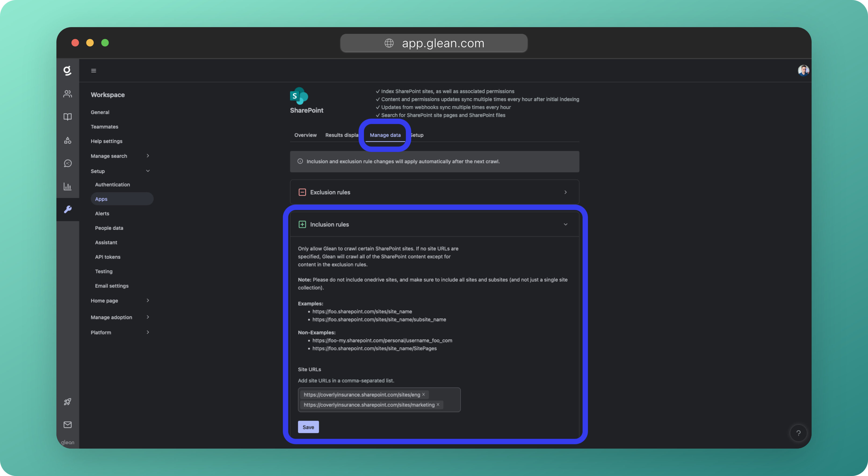Toggle the hamburger menu icon
868x476 pixels.
94,70
